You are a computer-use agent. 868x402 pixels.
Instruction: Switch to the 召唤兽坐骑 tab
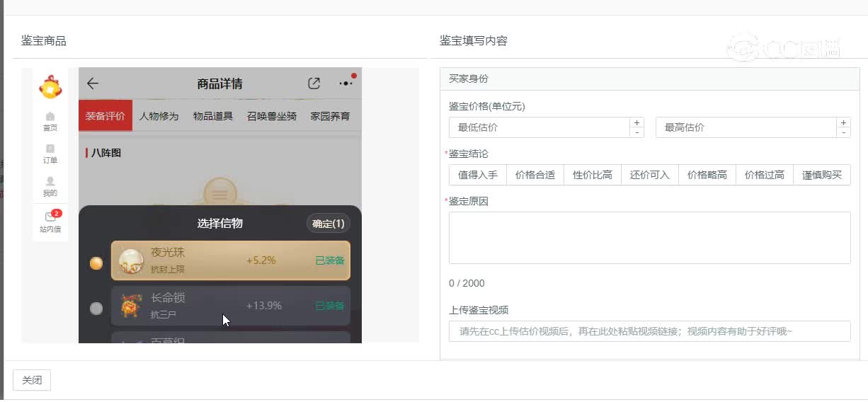272,115
